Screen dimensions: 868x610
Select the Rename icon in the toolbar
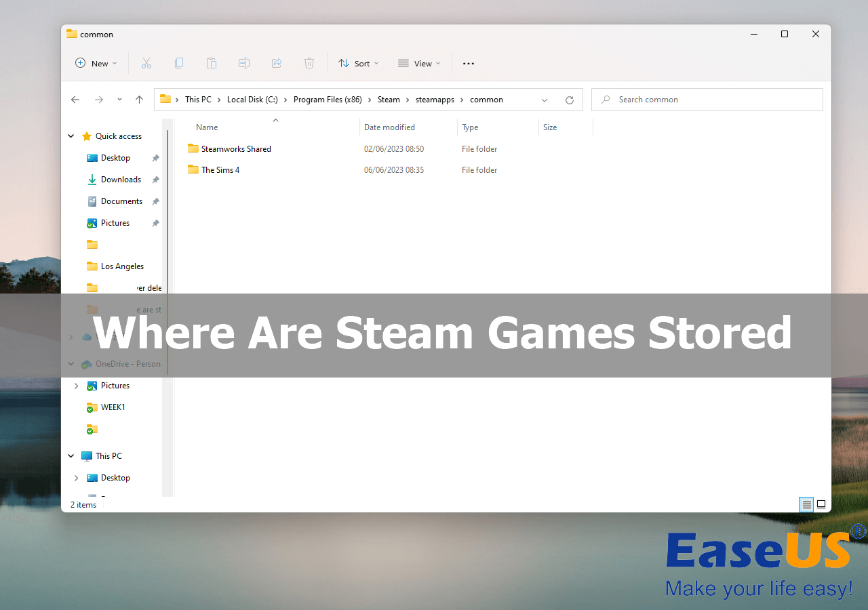(244, 63)
